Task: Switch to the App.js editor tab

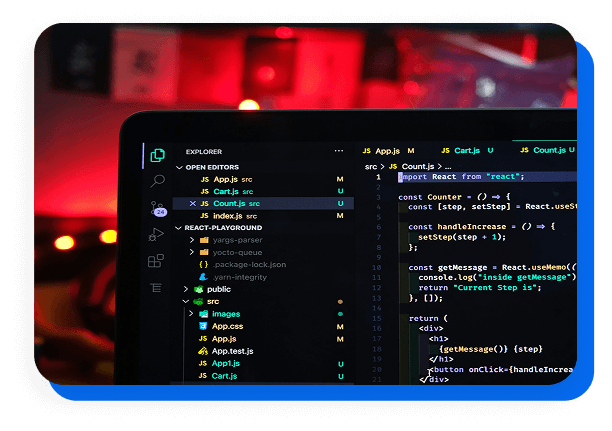Action: pyautogui.click(x=388, y=151)
